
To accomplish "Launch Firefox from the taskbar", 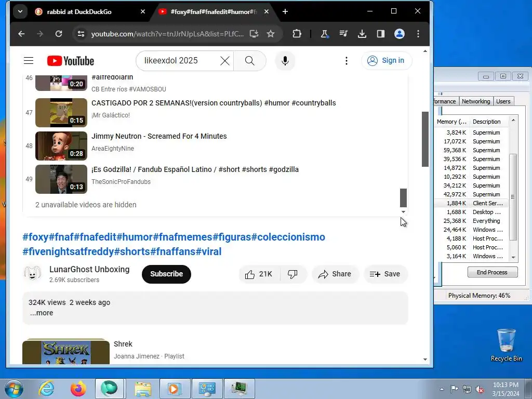I will pyautogui.click(x=78, y=389).
